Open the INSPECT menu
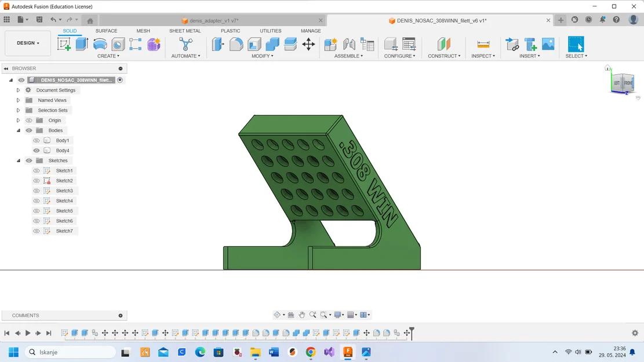The image size is (644, 362). (x=483, y=56)
